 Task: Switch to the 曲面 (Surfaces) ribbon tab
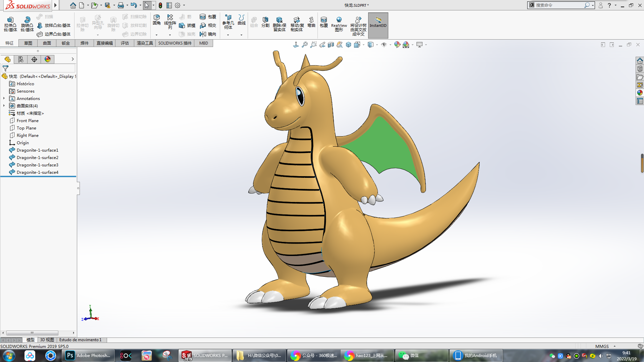click(x=47, y=43)
